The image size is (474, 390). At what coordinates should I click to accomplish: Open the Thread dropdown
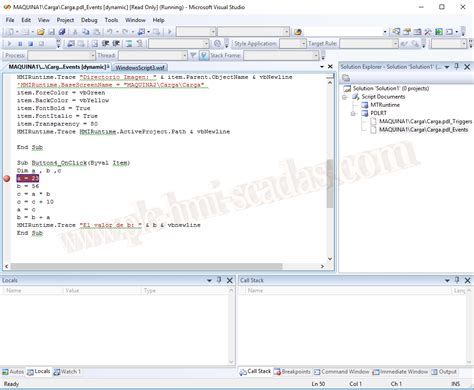pos(184,55)
